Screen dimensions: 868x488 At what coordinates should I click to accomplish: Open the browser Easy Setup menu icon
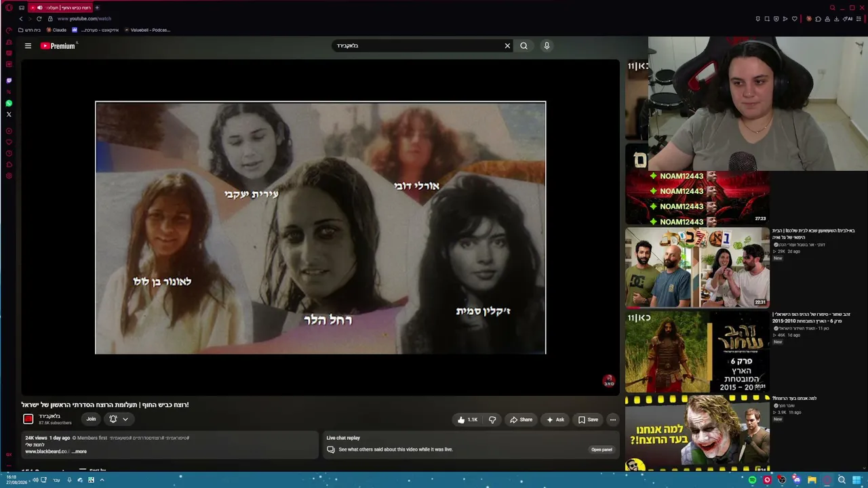click(857, 19)
